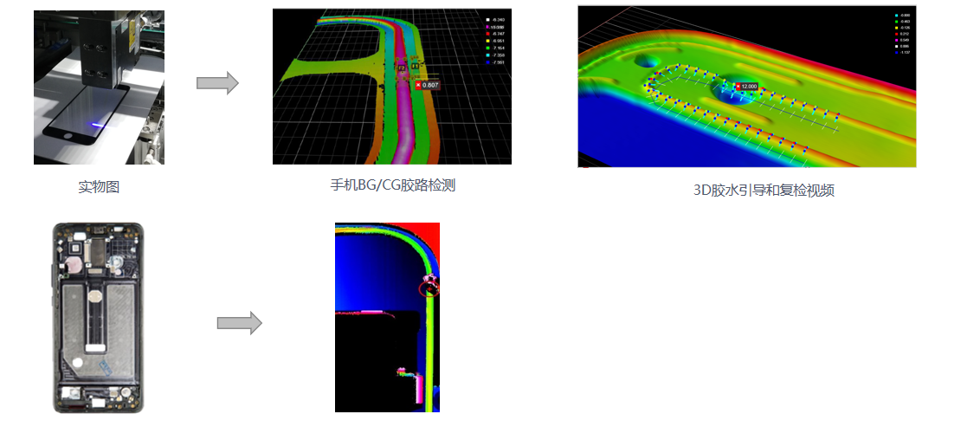The height and width of the screenshot is (440, 980).
Task: Click the caption 3D胶水引导和复检视频
Action: pyautogui.click(x=764, y=191)
